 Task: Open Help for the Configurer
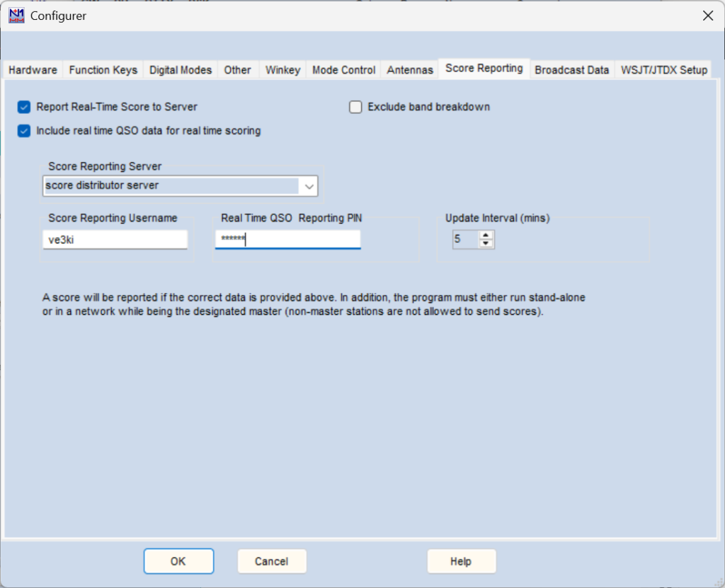coord(461,561)
